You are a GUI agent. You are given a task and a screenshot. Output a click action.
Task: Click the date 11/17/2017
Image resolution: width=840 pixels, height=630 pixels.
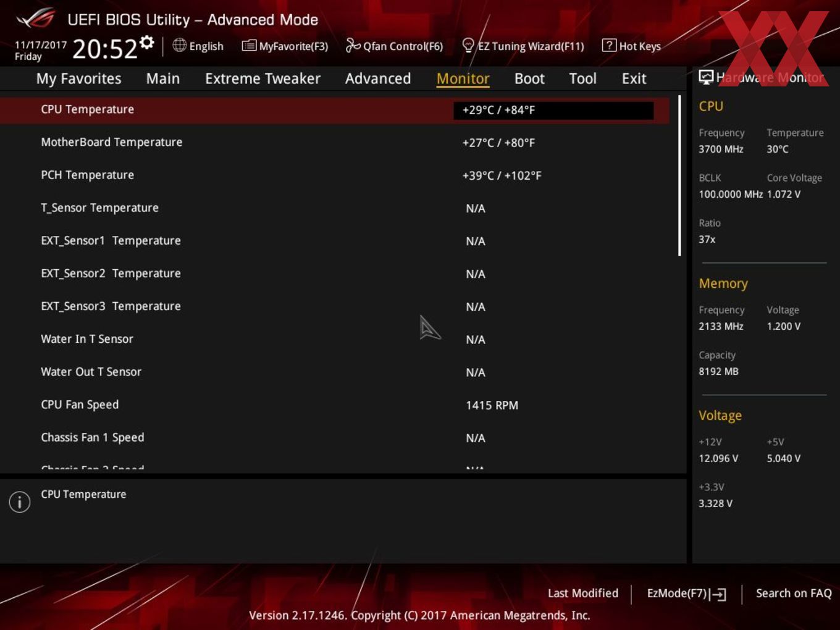point(40,44)
